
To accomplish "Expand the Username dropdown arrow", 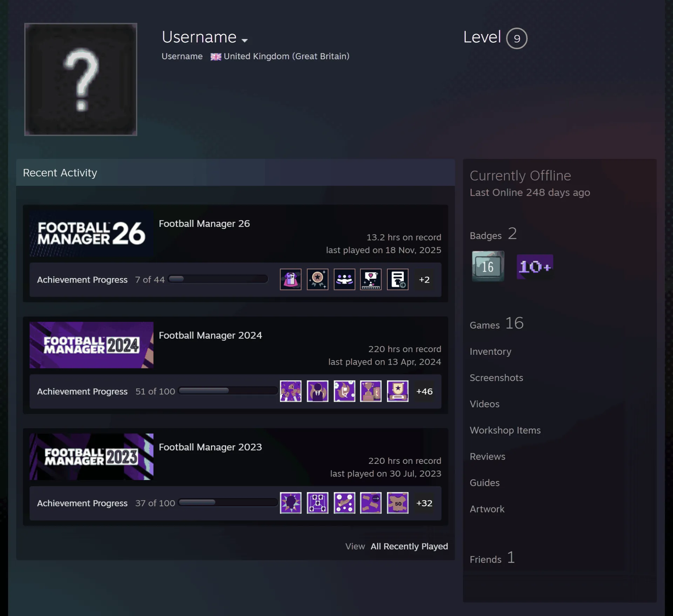I will [x=245, y=40].
